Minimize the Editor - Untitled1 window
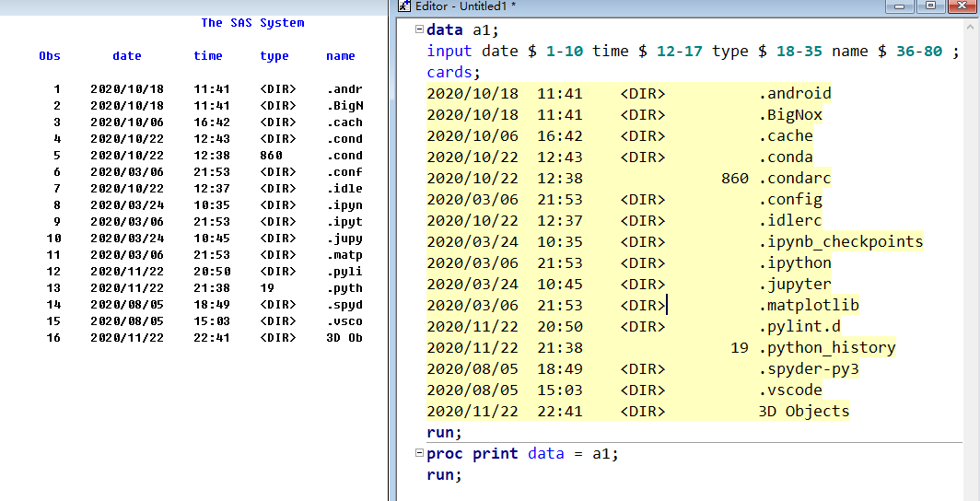The height and width of the screenshot is (501, 980). point(901,6)
